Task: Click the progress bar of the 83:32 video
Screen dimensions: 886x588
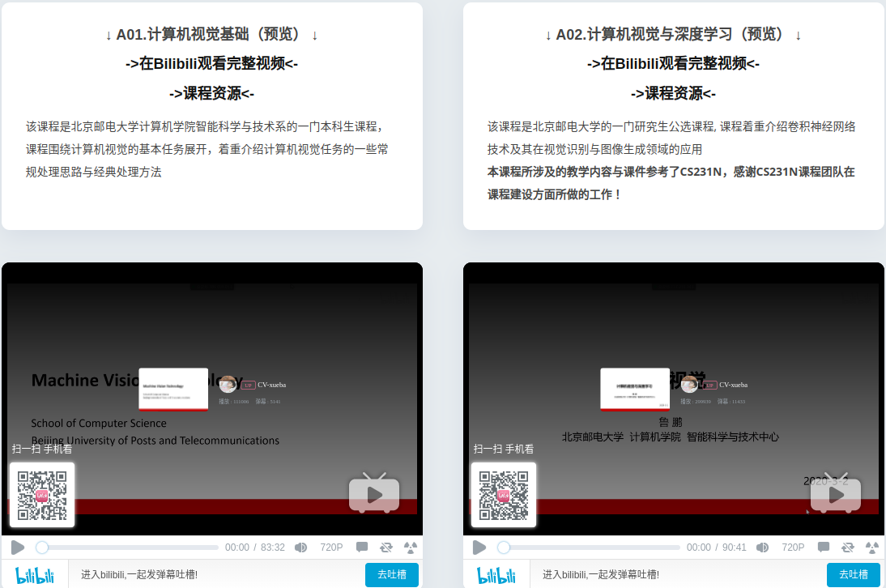Action: point(126,548)
